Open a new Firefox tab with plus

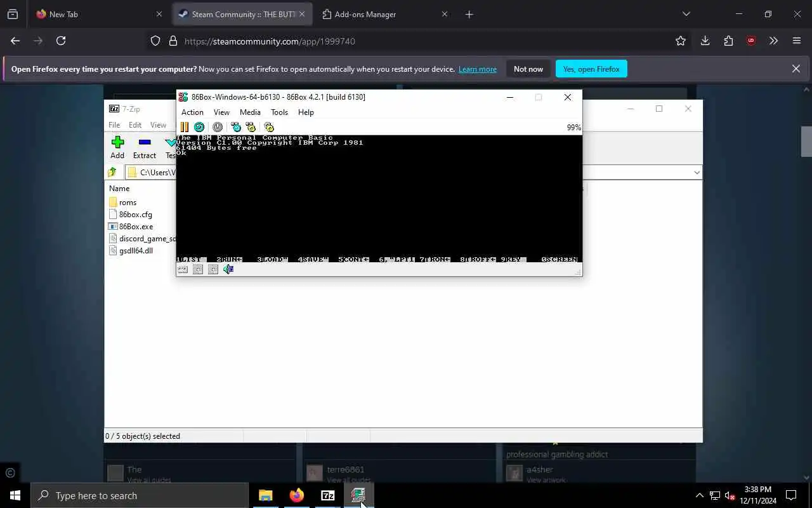(469, 14)
